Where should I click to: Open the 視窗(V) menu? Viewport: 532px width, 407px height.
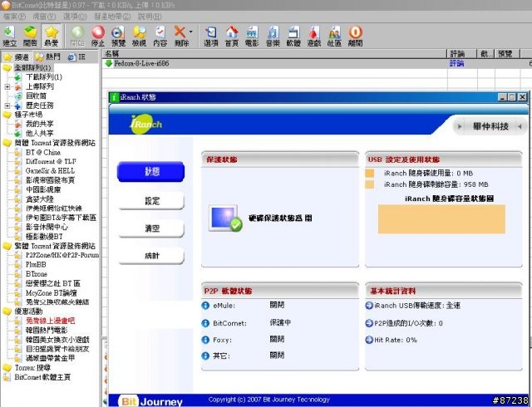[44, 17]
